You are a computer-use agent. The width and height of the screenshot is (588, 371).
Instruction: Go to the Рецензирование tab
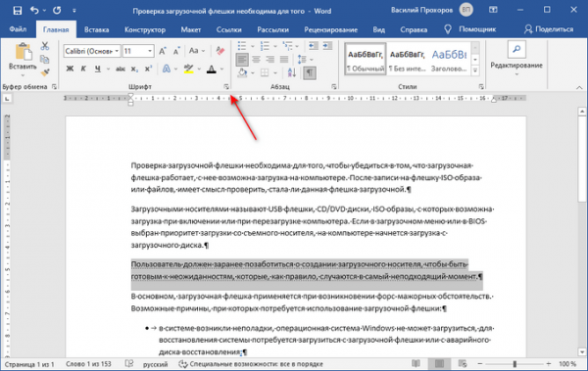click(x=331, y=29)
